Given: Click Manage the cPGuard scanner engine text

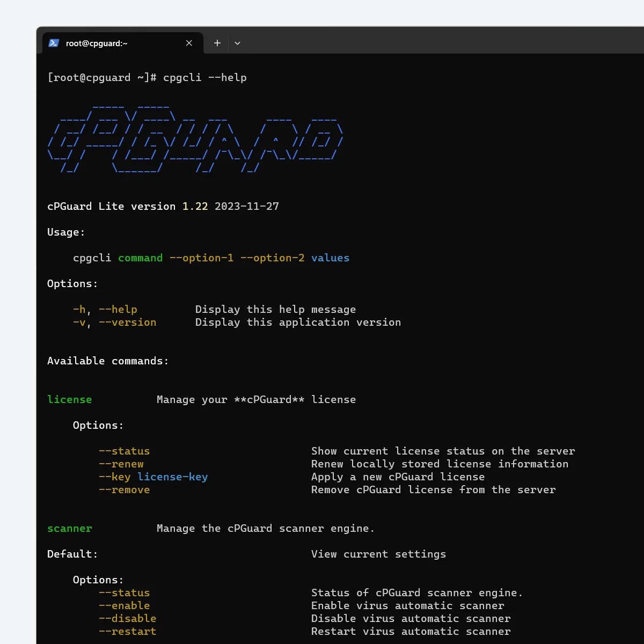Looking at the screenshot, I should click(266, 528).
